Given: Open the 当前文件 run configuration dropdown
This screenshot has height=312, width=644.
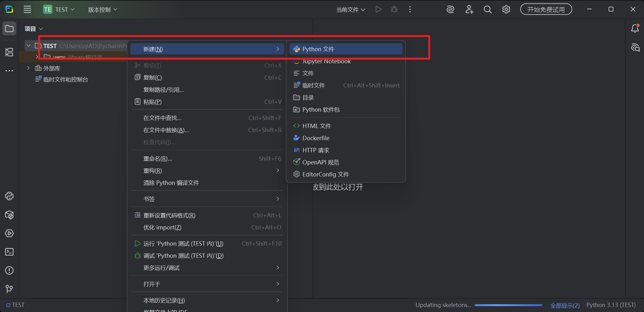Looking at the screenshot, I should pyautogui.click(x=351, y=10).
